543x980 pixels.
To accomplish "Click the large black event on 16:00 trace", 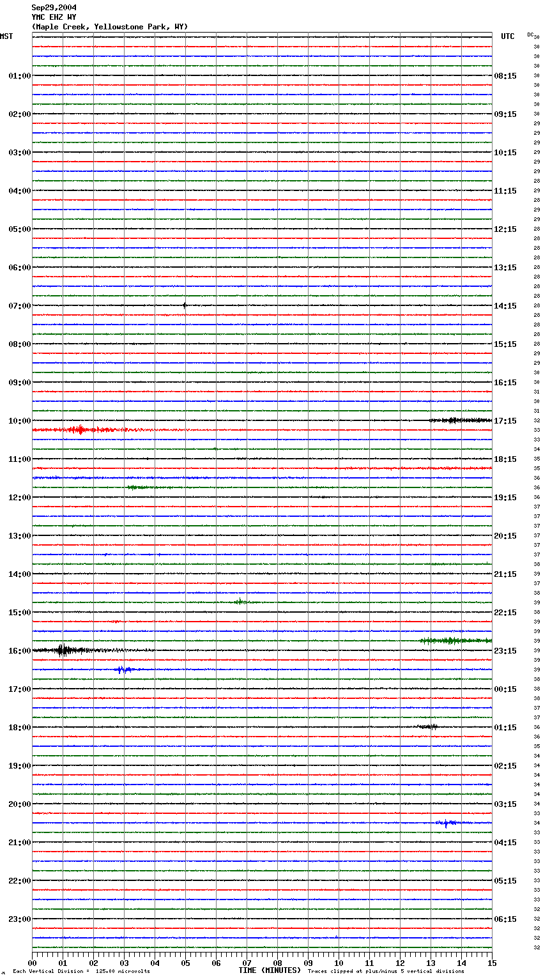I will (63, 650).
